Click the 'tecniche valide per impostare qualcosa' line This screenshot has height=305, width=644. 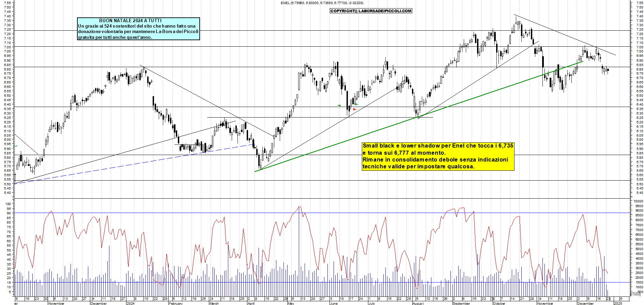click(x=418, y=166)
